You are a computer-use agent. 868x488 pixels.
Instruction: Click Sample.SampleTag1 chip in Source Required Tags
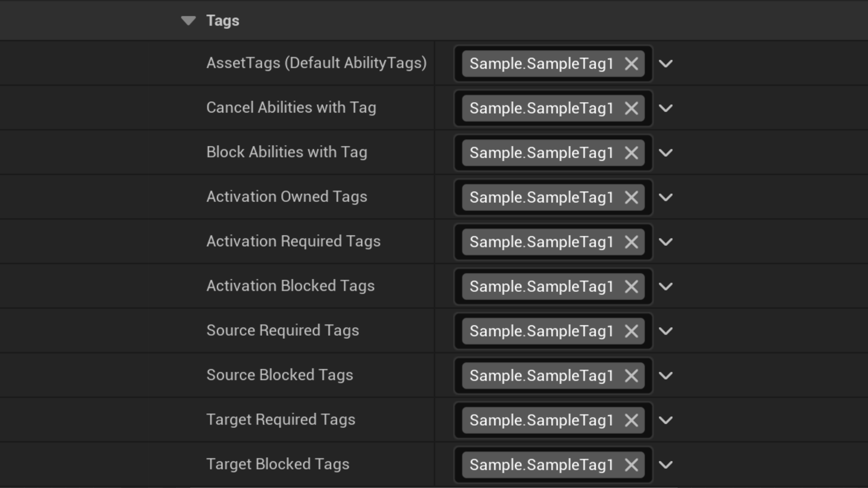(x=541, y=331)
